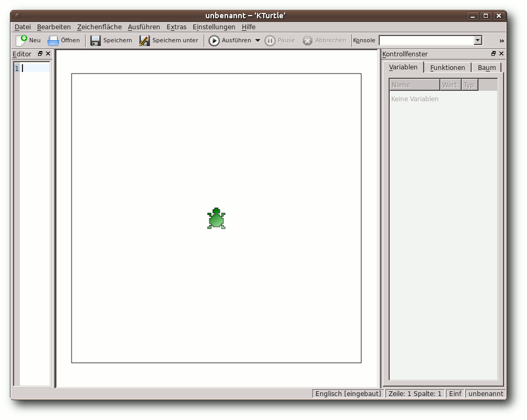
Task: Show hidden toolbar items via chevron
Action: [501, 41]
